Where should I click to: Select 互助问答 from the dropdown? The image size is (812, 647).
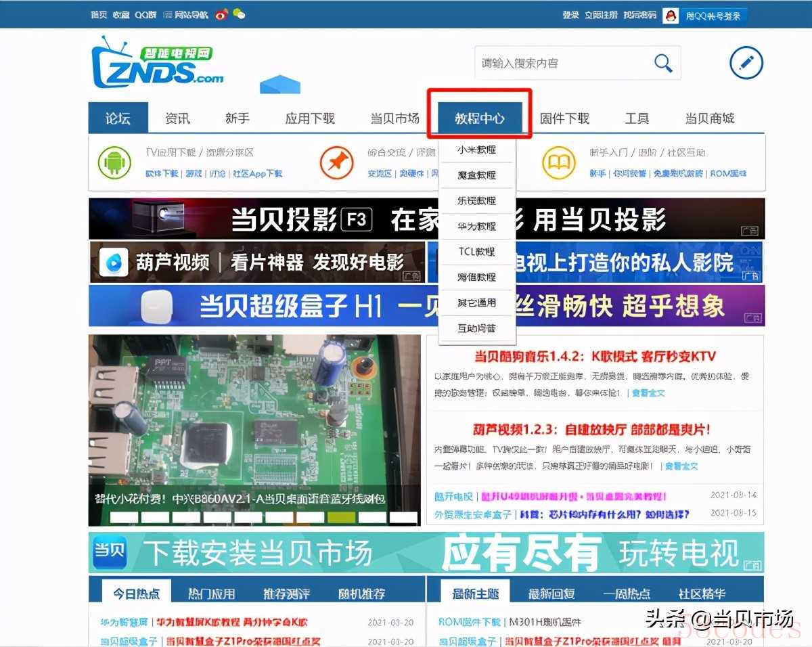click(x=477, y=328)
